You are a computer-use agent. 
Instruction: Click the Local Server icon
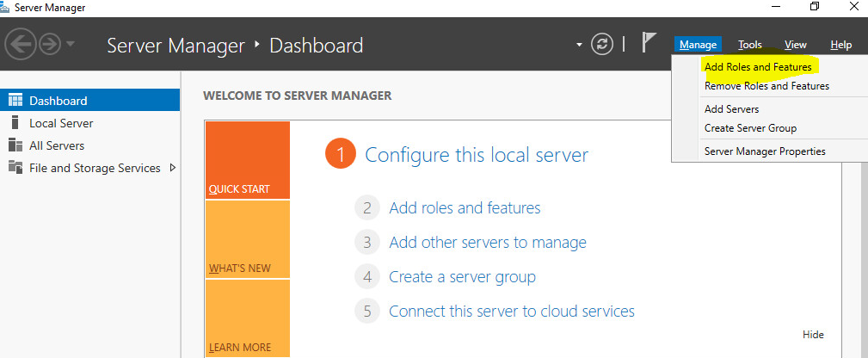tap(15, 123)
